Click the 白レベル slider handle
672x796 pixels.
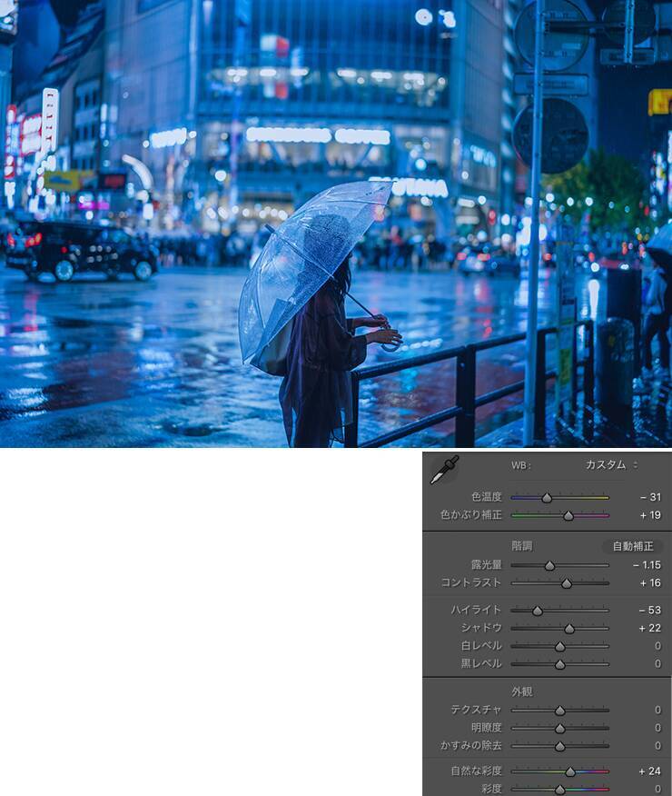[559, 646]
